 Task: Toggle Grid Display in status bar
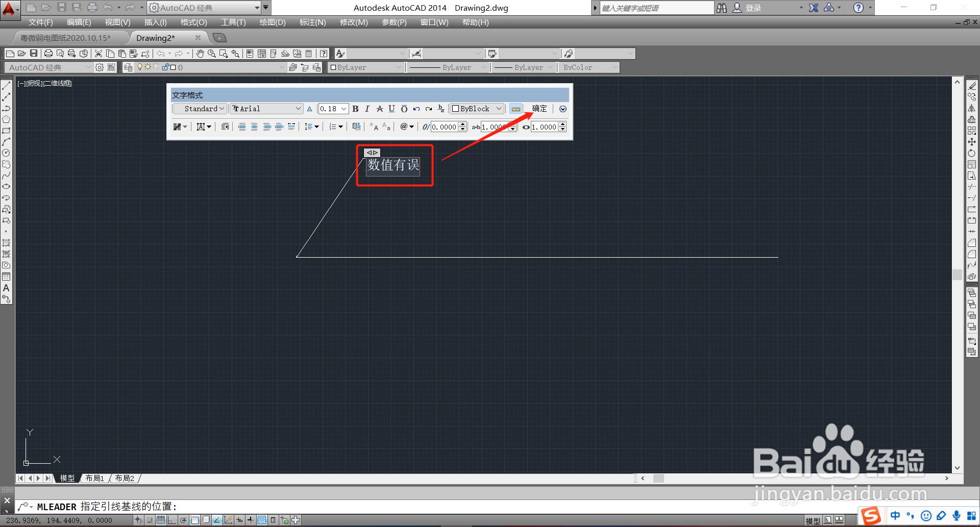pos(161,520)
